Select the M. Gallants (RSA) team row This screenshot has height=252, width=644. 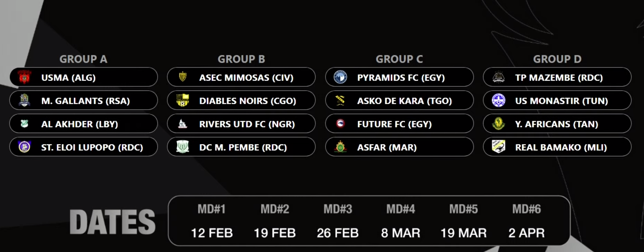click(84, 100)
